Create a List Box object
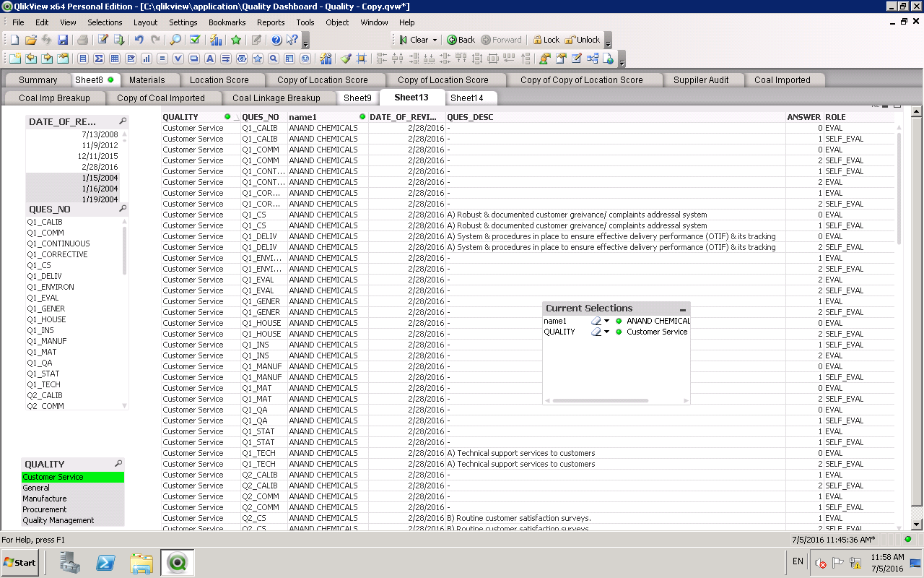Viewport: 924px width, 578px height. click(83, 59)
